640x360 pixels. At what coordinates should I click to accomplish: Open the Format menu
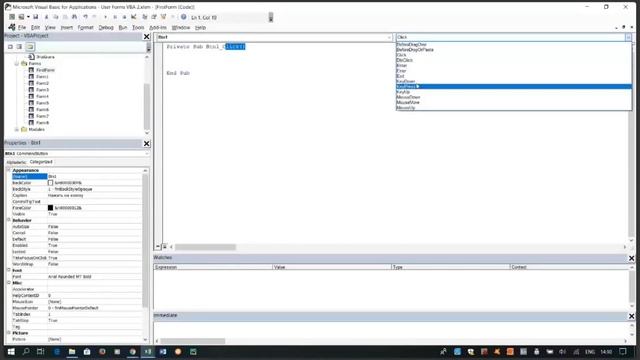pos(85,27)
